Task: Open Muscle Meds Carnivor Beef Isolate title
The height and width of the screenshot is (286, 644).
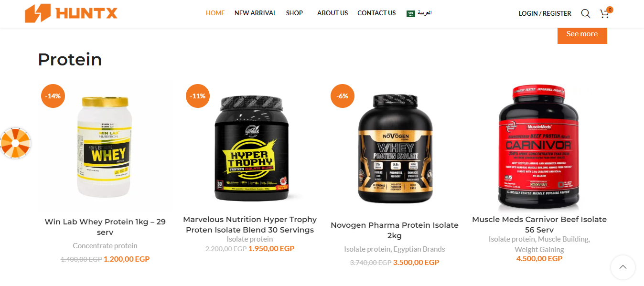Action: (x=539, y=224)
